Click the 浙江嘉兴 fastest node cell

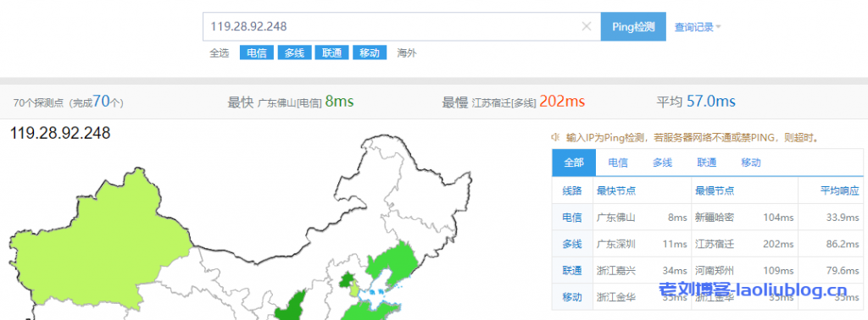point(616,270)
